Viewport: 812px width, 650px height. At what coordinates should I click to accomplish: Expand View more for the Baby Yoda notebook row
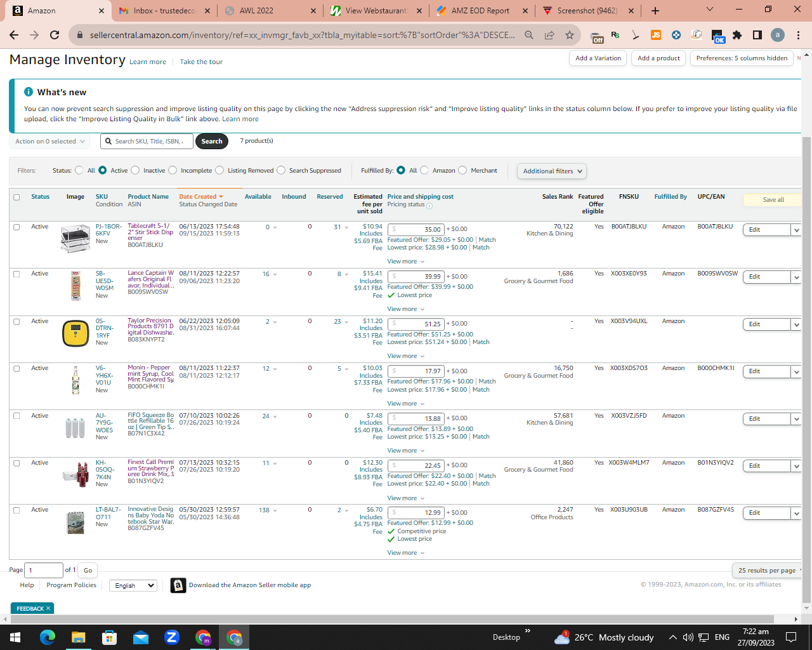[406, 553]
